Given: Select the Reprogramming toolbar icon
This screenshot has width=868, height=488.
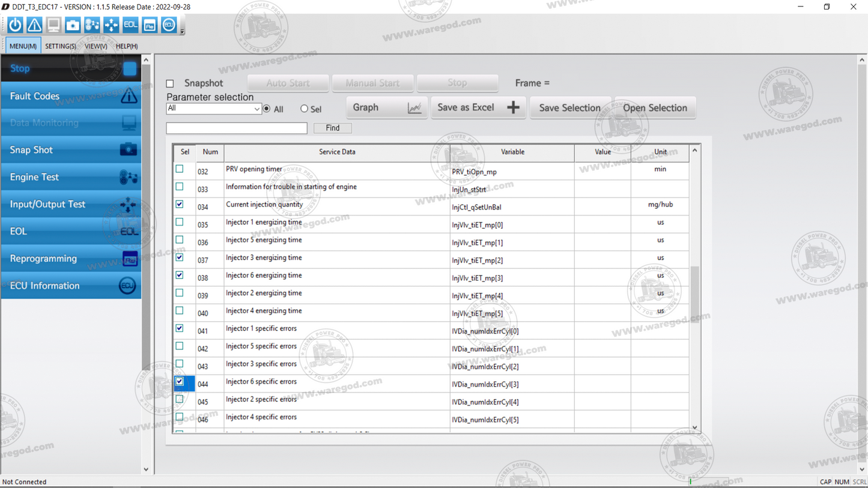Looking at the screenshot, I should [x=150, y=25].
